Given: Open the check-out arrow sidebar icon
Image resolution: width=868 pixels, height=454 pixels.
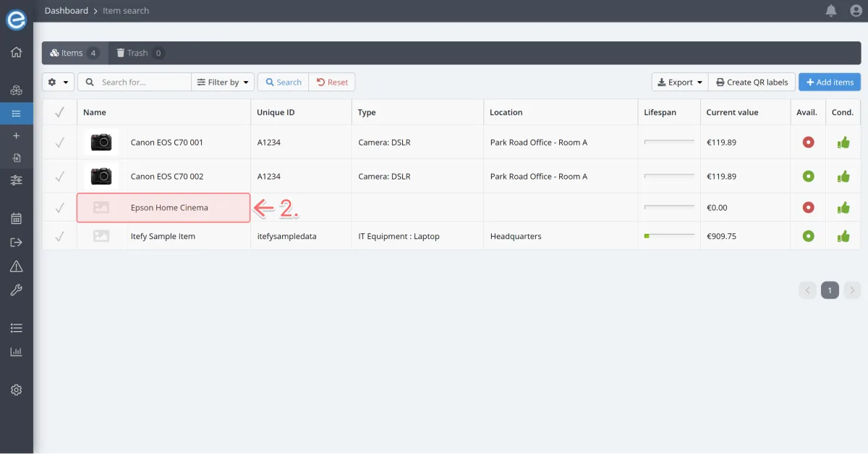Looking at the screenshot, I should coord(16,243).
